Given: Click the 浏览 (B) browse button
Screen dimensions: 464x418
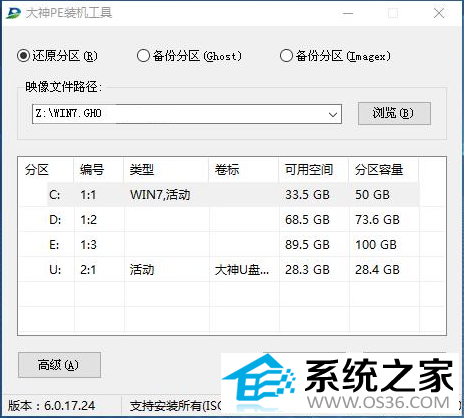Looking at the screenshot, I should click(394, 114).
